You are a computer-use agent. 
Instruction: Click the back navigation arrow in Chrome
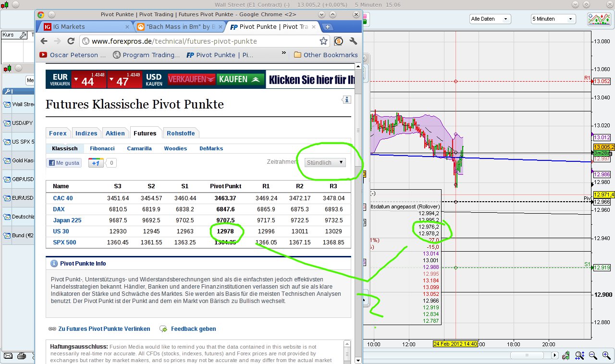pos(43,42)
